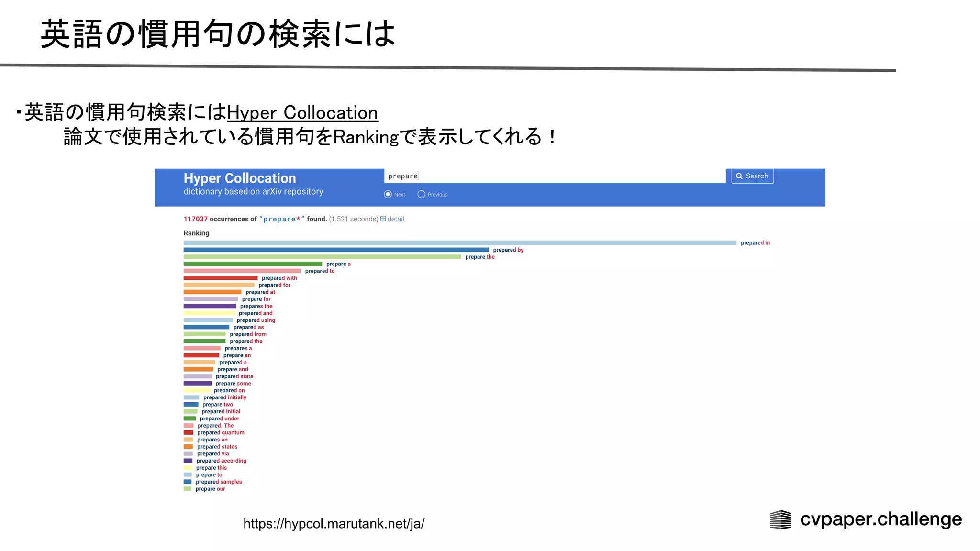Click the 'prepared via' label

click(x=213, y=454)
